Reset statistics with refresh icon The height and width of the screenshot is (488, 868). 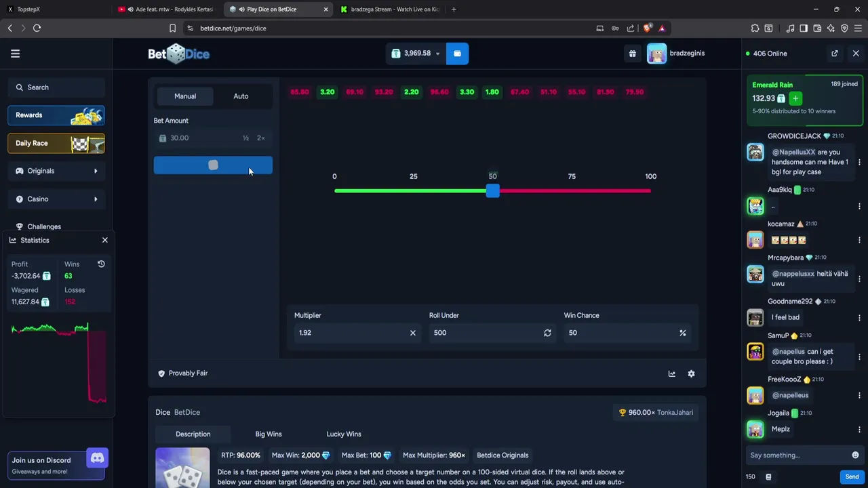coord(101,264)
